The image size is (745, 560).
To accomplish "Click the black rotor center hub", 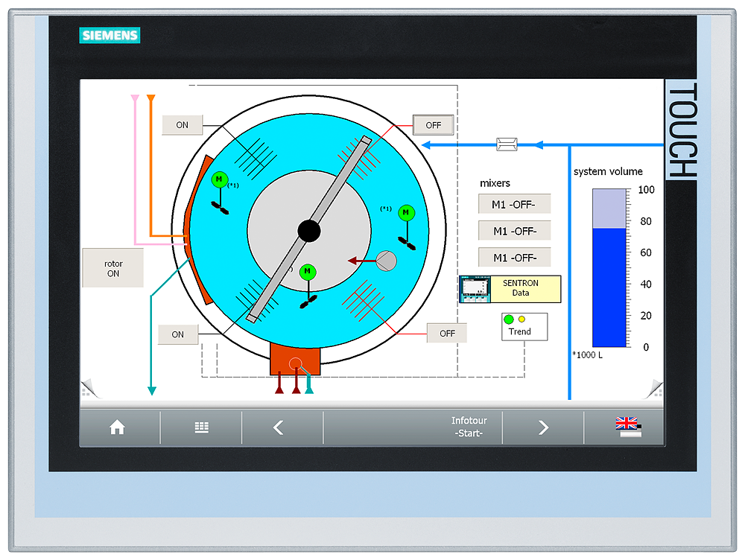I will pyautogui.click(x=309, y=231).
